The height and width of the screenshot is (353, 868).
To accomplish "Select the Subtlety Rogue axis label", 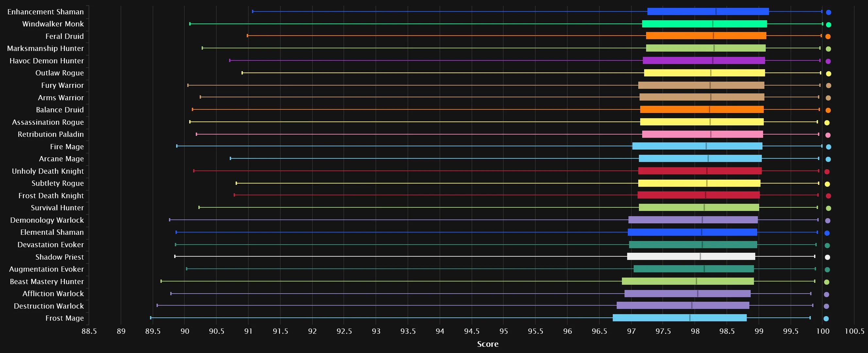I will coord(58,183).
